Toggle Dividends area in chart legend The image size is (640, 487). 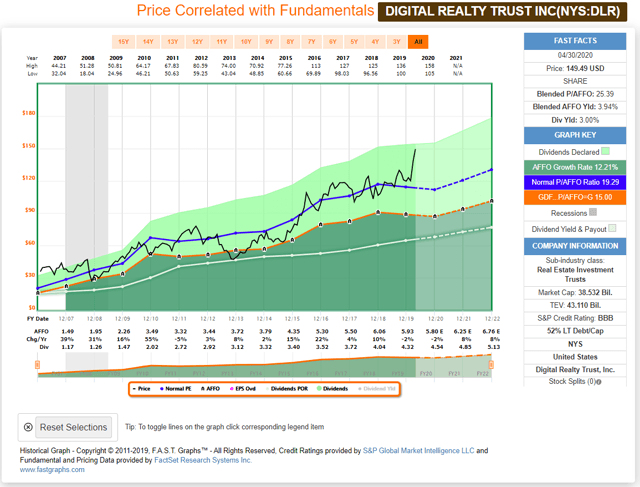(x=332, y=389)
